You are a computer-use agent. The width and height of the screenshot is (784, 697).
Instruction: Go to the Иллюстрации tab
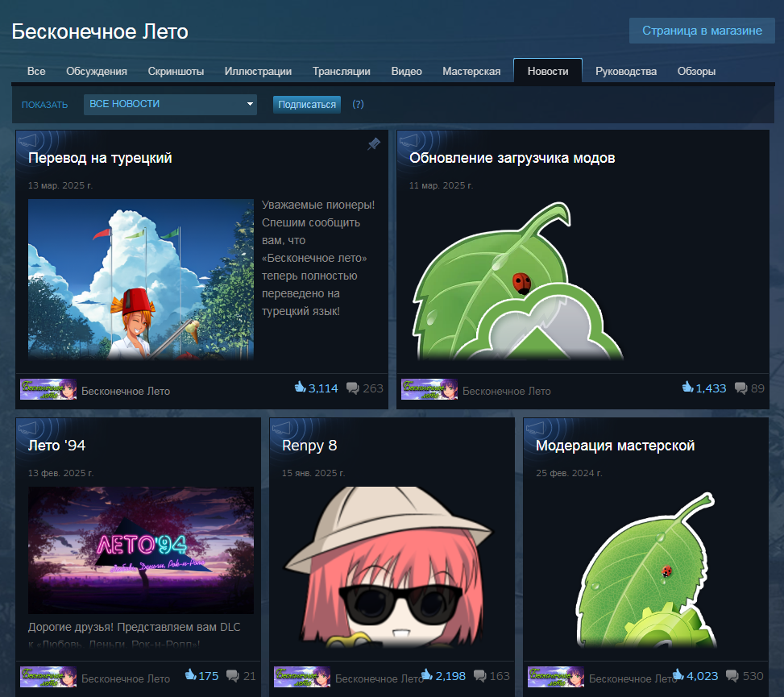[x=258, y=72]
